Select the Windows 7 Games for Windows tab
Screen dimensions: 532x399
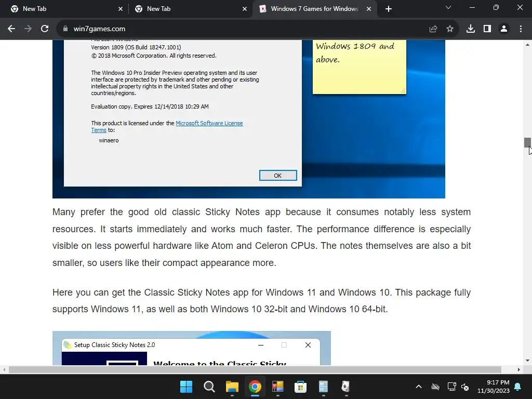point(314,9)
